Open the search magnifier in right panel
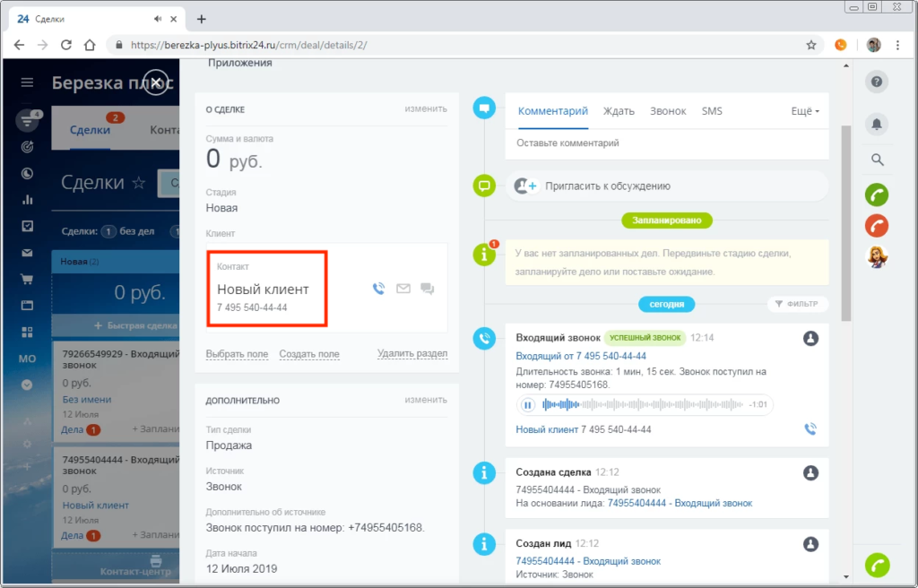This screenshot has width=918, height=588. click(877, 160)
